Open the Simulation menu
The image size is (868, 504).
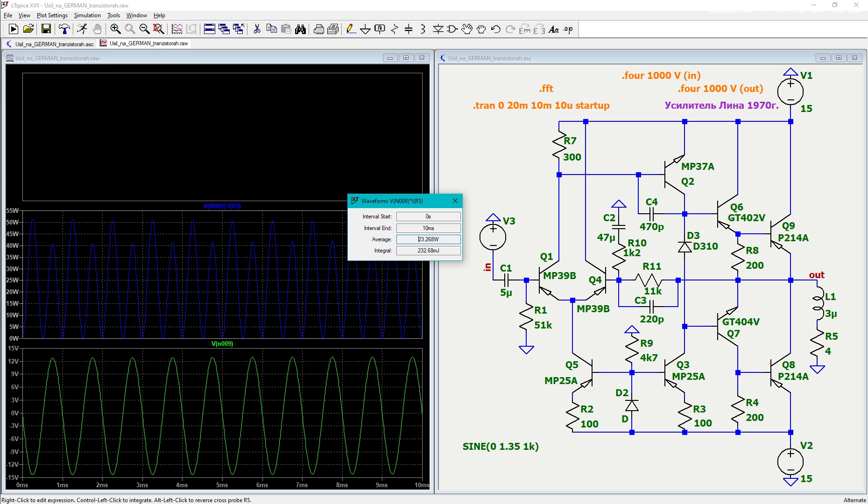point(87,15)
